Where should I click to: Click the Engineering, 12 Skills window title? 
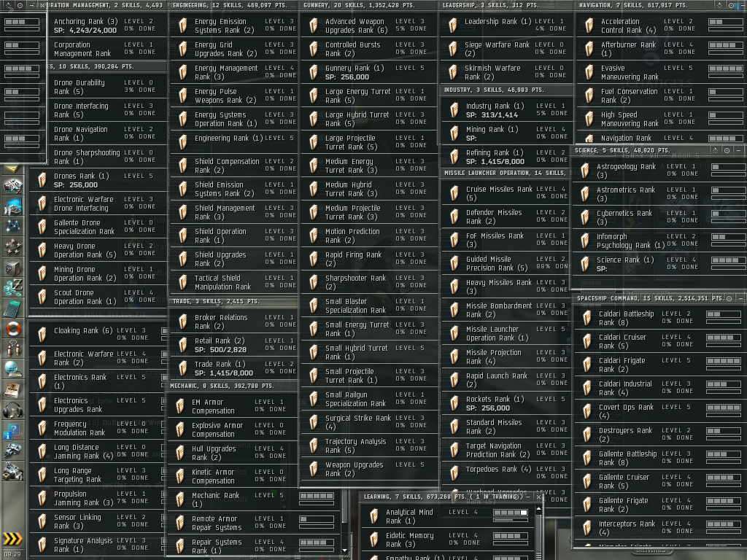pyautogui.click(x=230, y=5)
